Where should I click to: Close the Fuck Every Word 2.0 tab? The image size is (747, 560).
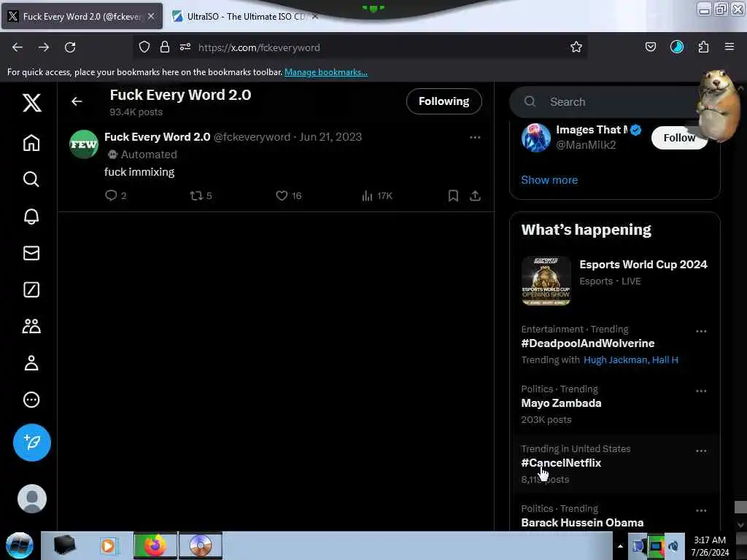coord(151,17)
